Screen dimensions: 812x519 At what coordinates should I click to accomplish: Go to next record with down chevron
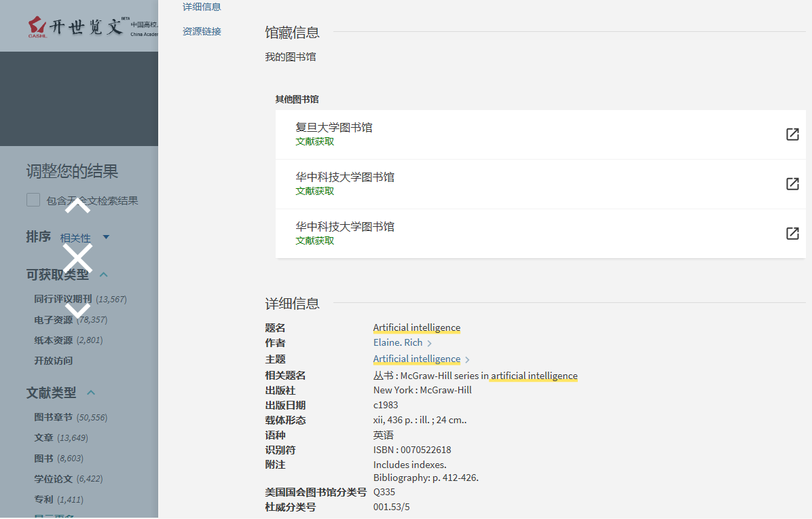(x=78, y=310)
